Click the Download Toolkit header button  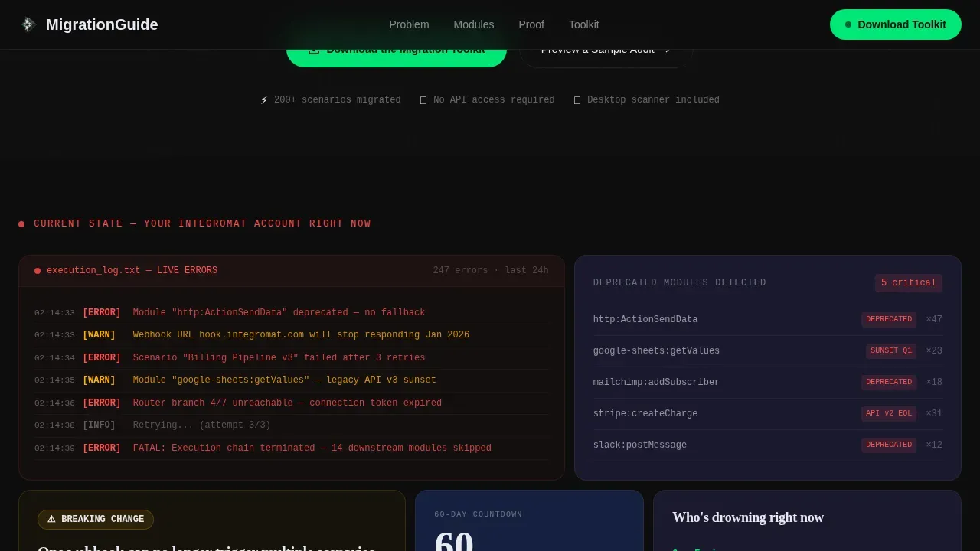point(896,24)
